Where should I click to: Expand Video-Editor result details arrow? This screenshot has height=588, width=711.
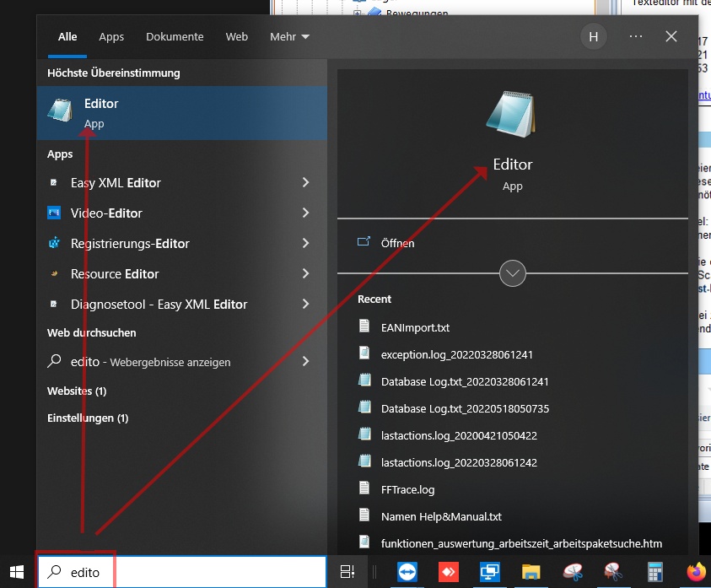pyautogui.click(x=305, y=213)
